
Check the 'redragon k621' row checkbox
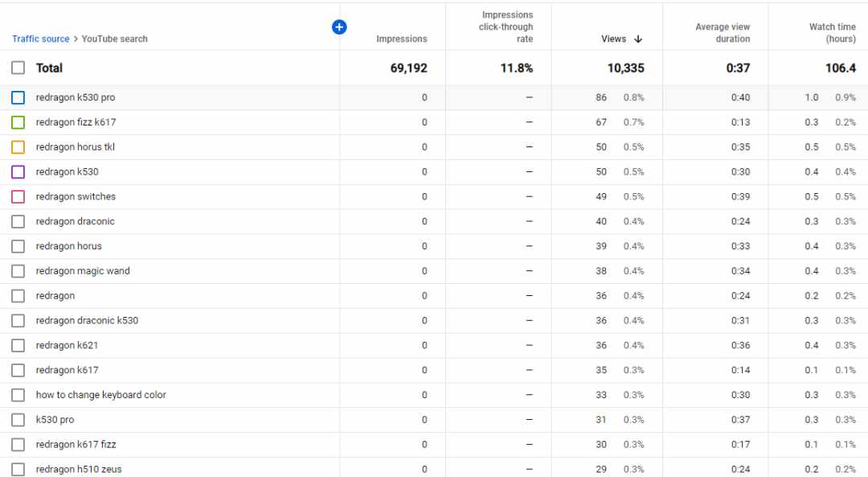pos(18,345)
